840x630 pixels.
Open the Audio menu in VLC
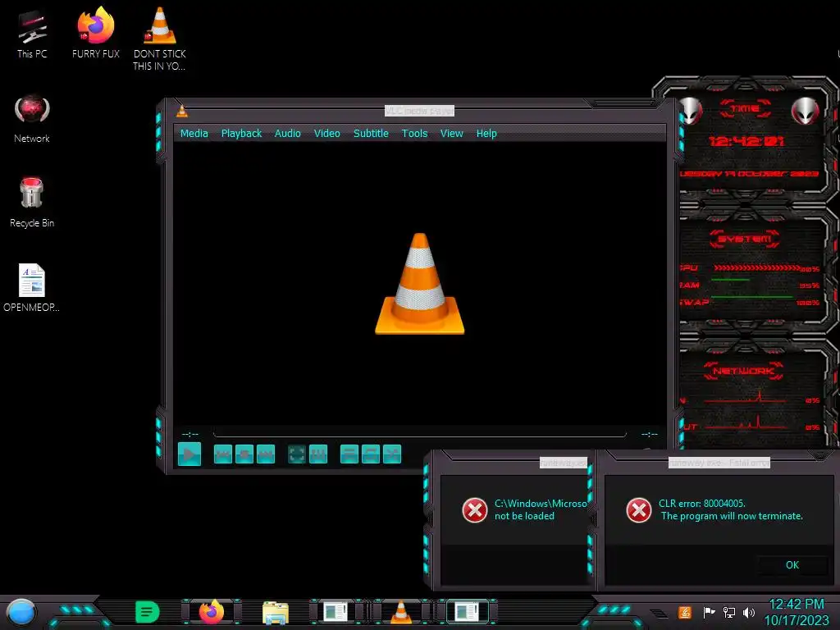coord(288,134)
